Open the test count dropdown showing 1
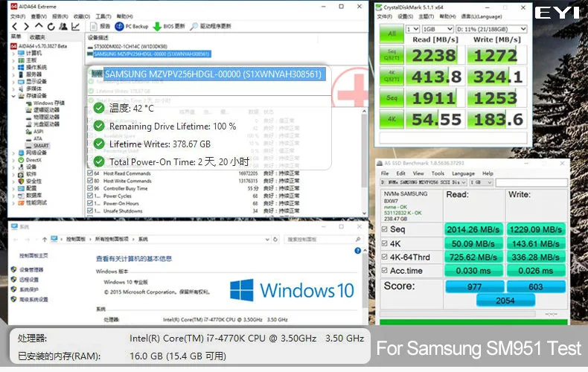Viewport: 588px width, 372px height. (412, 29)
